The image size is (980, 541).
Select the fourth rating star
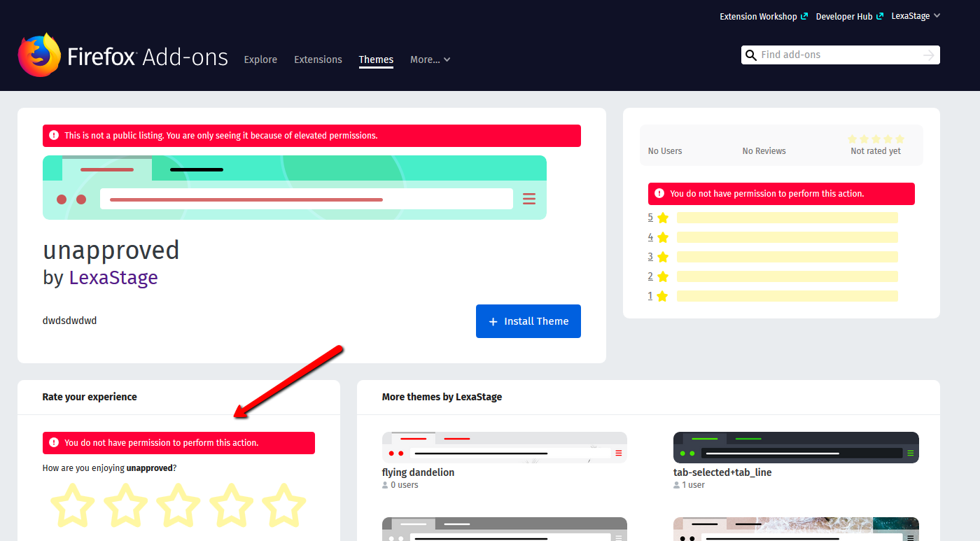(x=232, y=505)
